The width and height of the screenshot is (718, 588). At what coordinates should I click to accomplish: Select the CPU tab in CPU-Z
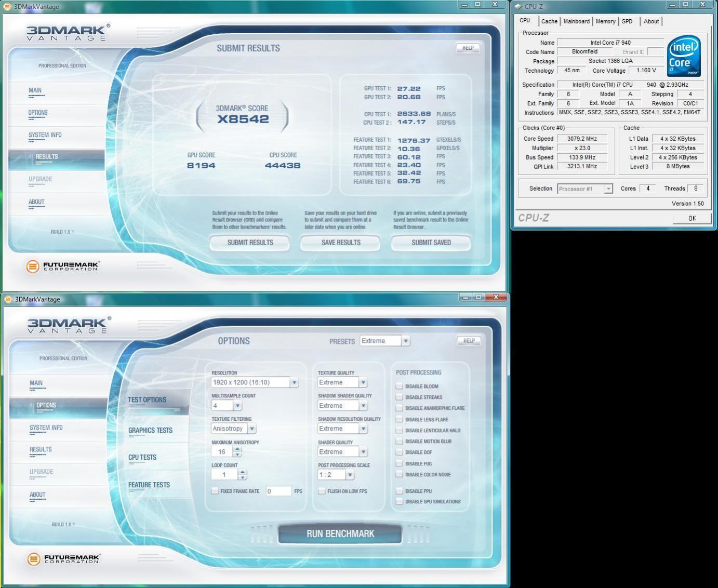pos(525,20)
